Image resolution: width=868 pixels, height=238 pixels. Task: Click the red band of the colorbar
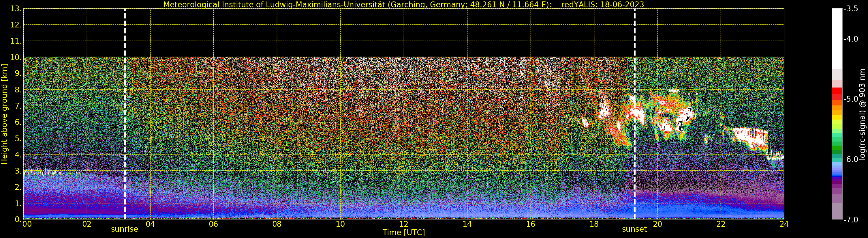tap(837, 94)
